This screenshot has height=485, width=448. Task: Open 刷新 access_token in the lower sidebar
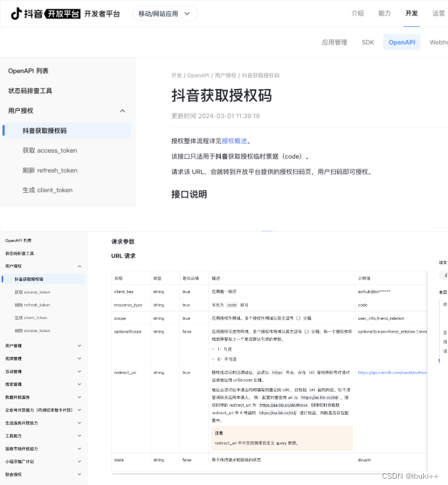coord(32,331)
